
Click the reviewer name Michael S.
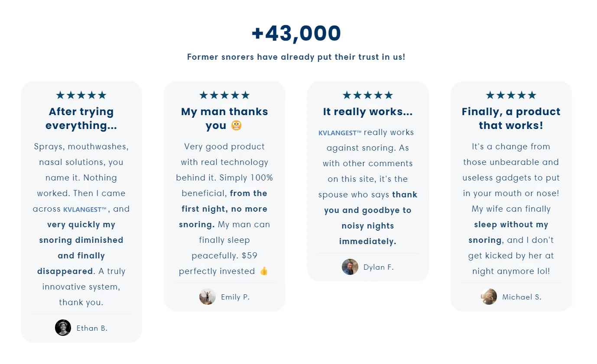[x=522, y=297]
